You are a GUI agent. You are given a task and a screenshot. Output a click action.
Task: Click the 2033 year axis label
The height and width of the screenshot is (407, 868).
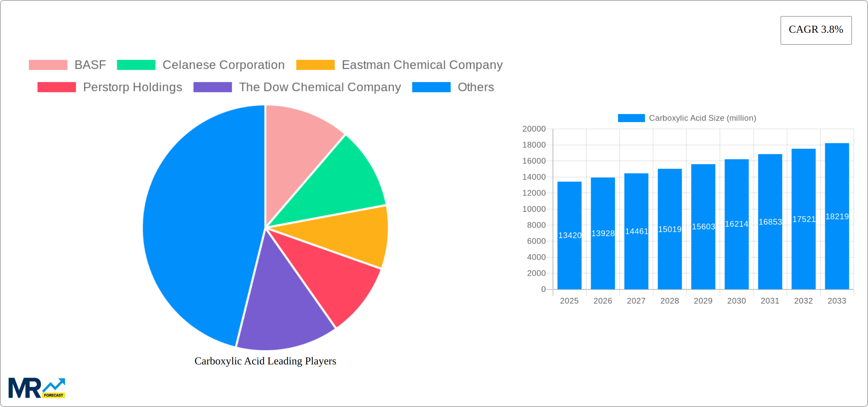tap(837, 300)
